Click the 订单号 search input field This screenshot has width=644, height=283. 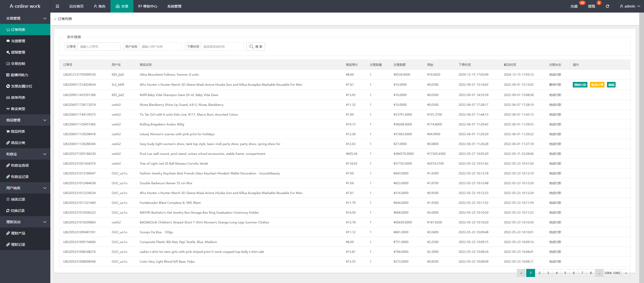[x=99, y=46]
